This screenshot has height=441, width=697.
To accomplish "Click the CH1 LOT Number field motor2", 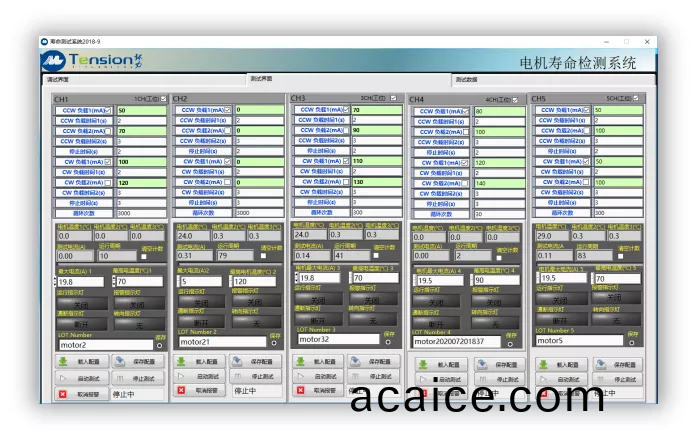I will pyautogui.click(x=106, y=345).
